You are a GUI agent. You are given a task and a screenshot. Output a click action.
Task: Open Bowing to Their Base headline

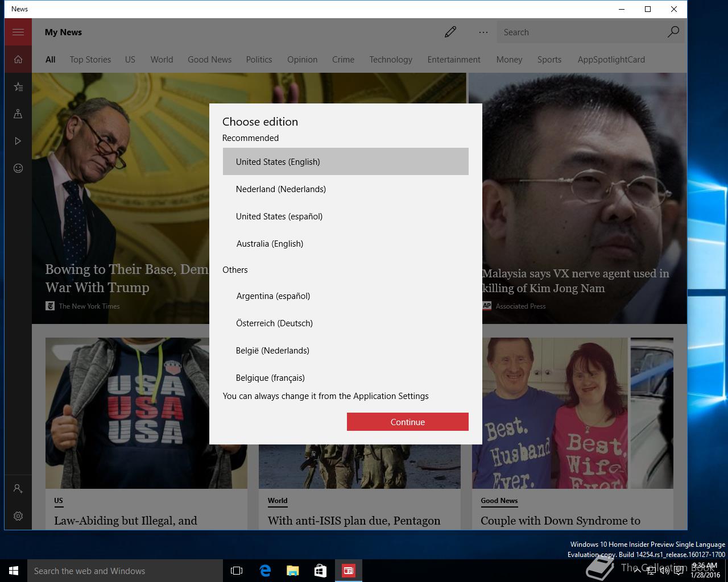[127, 278]
